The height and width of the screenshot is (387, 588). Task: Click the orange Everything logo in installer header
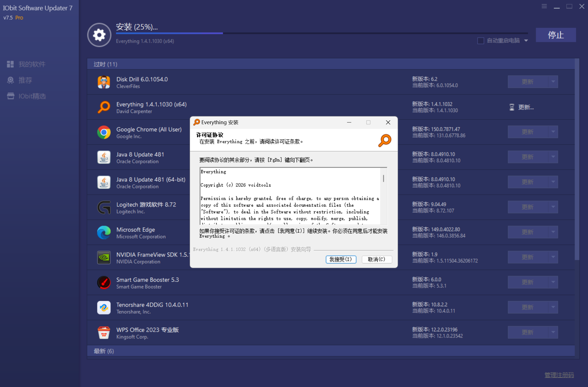tap(385, 141)
